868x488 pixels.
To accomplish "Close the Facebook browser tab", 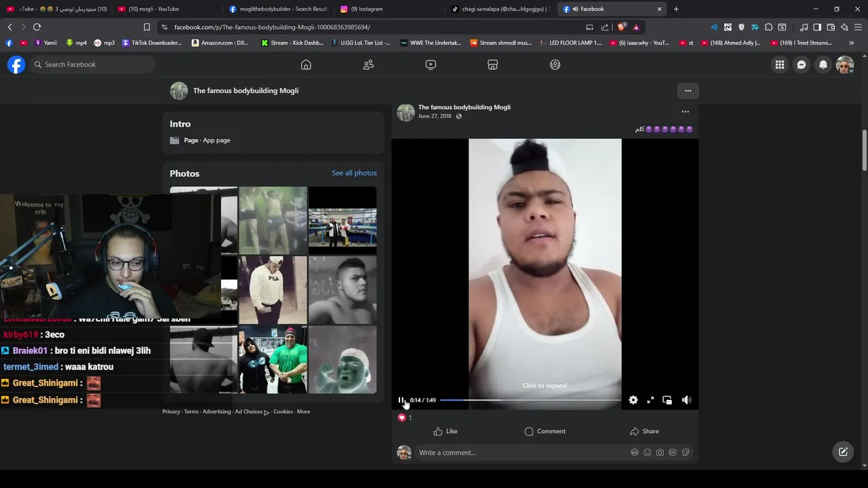I will point(659,9).
